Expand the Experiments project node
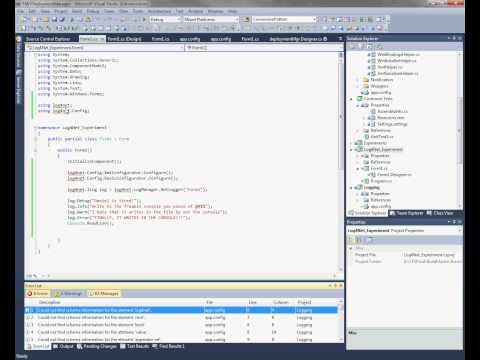The image size is (480, 360). [x=351, y=143]
